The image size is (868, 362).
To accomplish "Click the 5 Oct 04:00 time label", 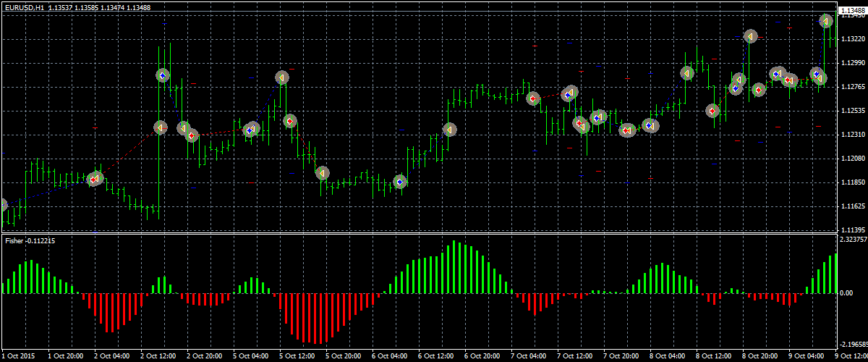I will [251, 356].
